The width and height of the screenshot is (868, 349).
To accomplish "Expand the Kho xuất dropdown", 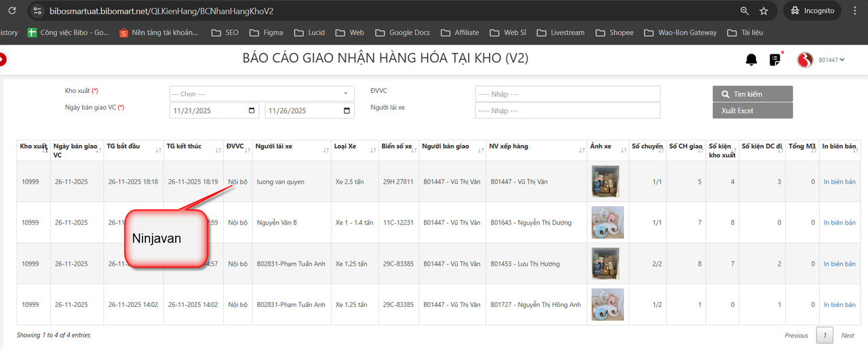I will 262,94.
